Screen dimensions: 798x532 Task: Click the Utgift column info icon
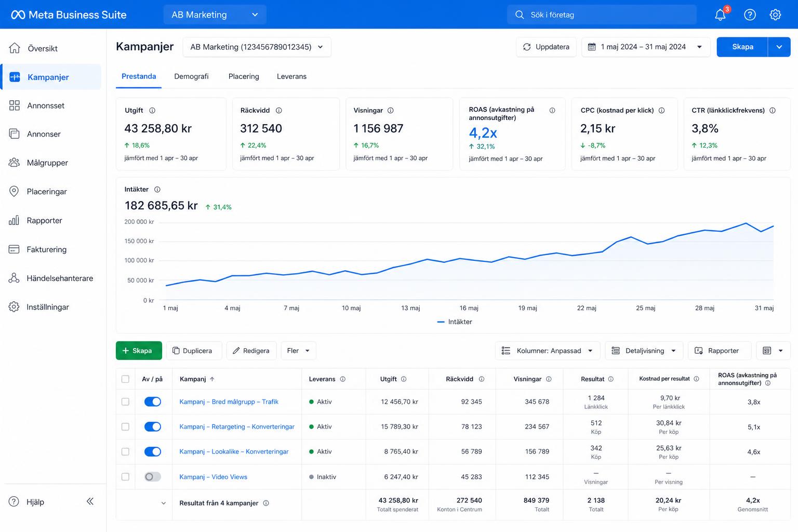click(404, 379)
